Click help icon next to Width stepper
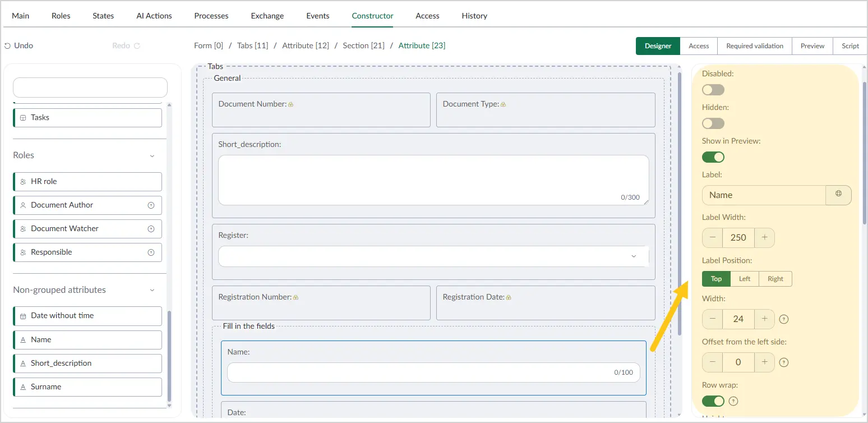The image size is (868, 423). (784, 319)
